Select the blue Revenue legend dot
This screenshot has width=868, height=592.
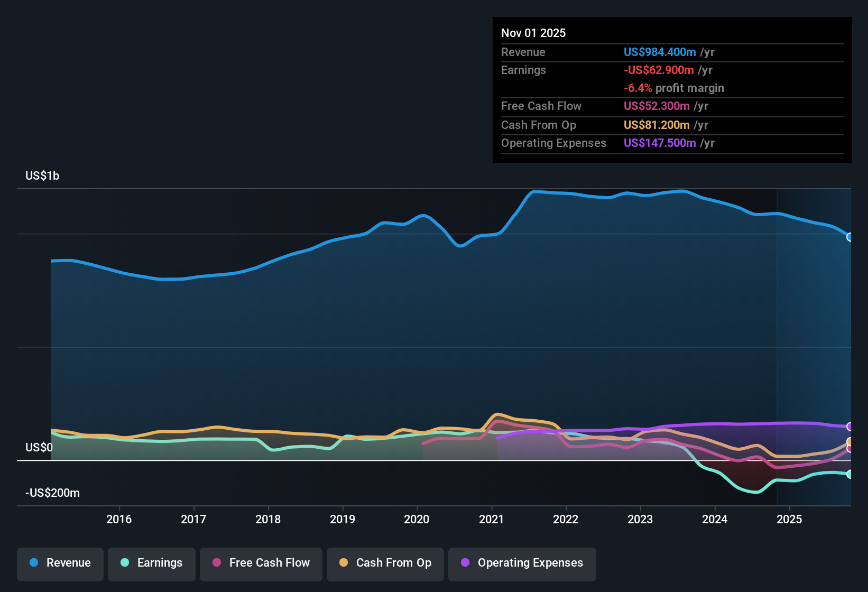pyautogui.click(x=33, y=563)
